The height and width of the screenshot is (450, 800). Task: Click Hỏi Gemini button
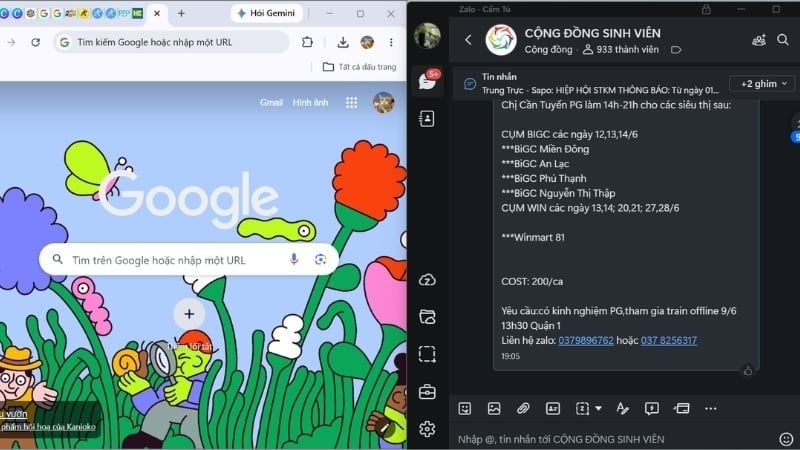(x=266, y=13)
